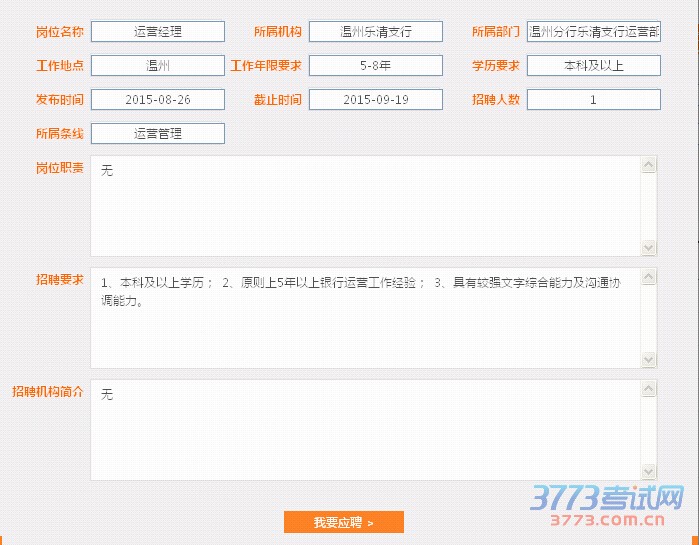699x545 pixels.
Task: Click the 学历要求 field showing 本科及以上
Action: click(594, 66)
